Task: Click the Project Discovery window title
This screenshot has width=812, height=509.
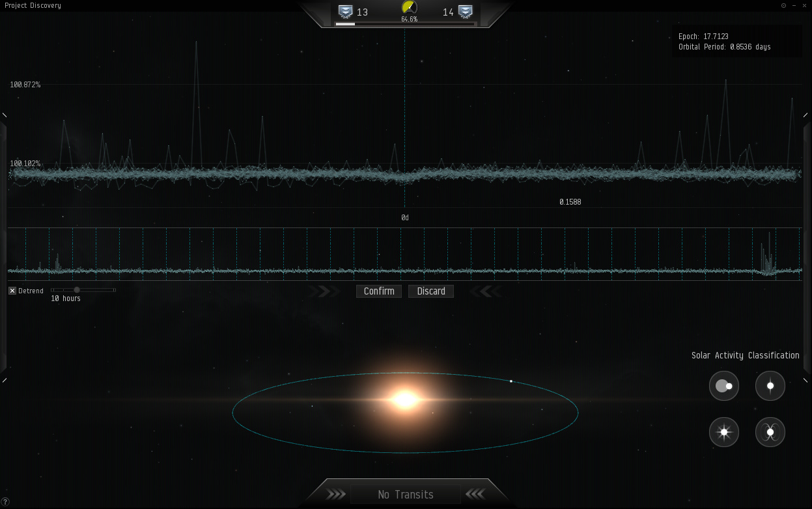Action: 33,5
